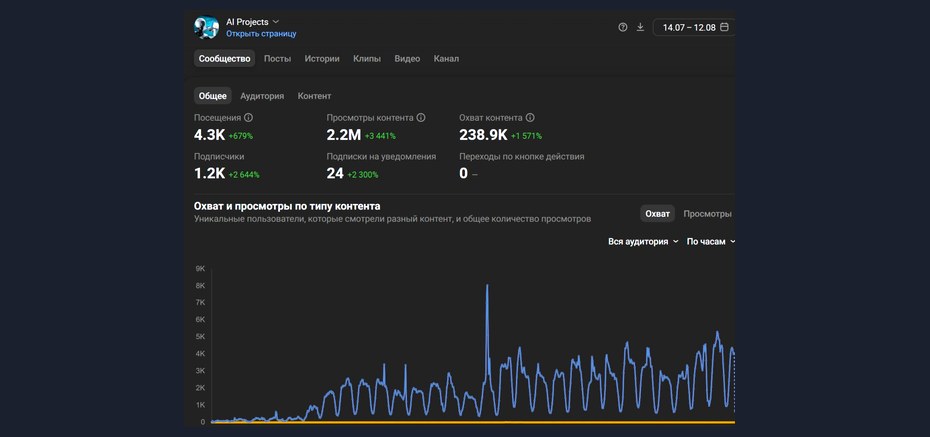Click the AI Projects community avatar
The image size is (930, 437).
point(206,27)
